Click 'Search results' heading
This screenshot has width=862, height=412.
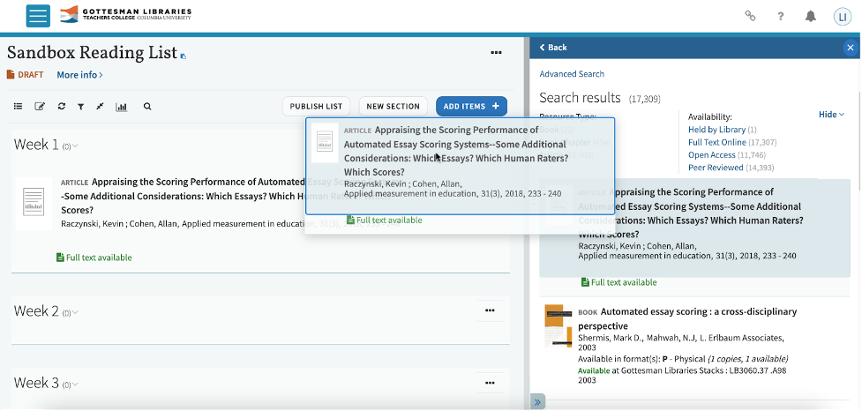pos(579,97)
